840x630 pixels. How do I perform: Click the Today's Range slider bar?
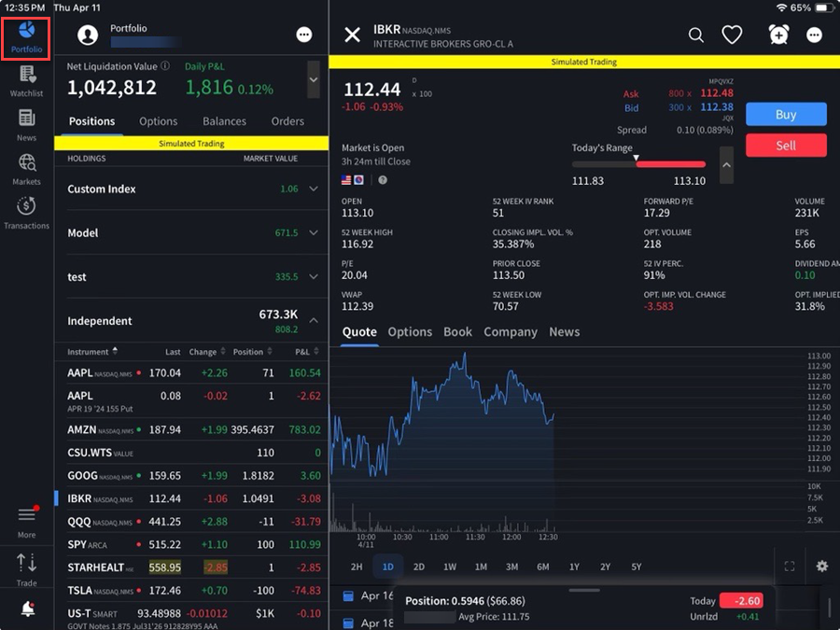tap(638, 164)
